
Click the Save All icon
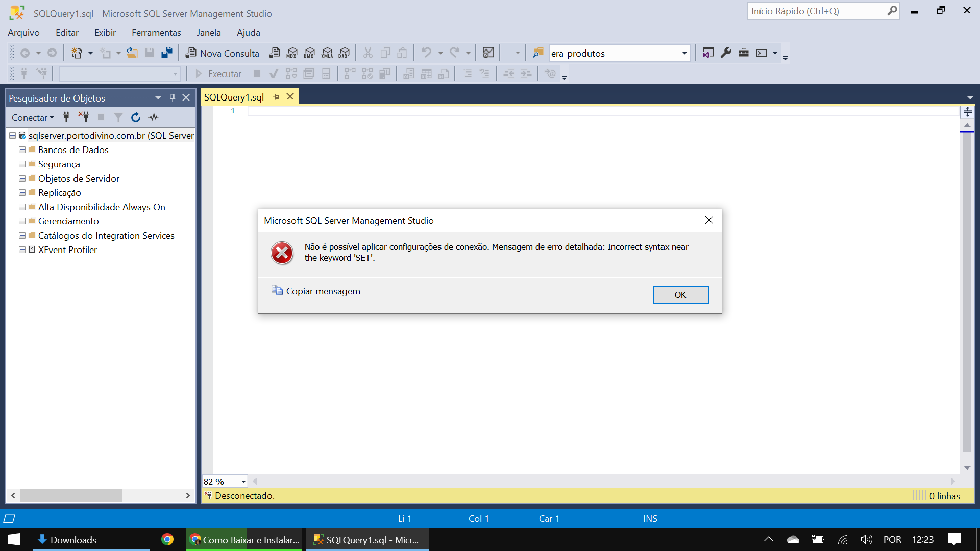pyautogui.click(x=167, y=53)
